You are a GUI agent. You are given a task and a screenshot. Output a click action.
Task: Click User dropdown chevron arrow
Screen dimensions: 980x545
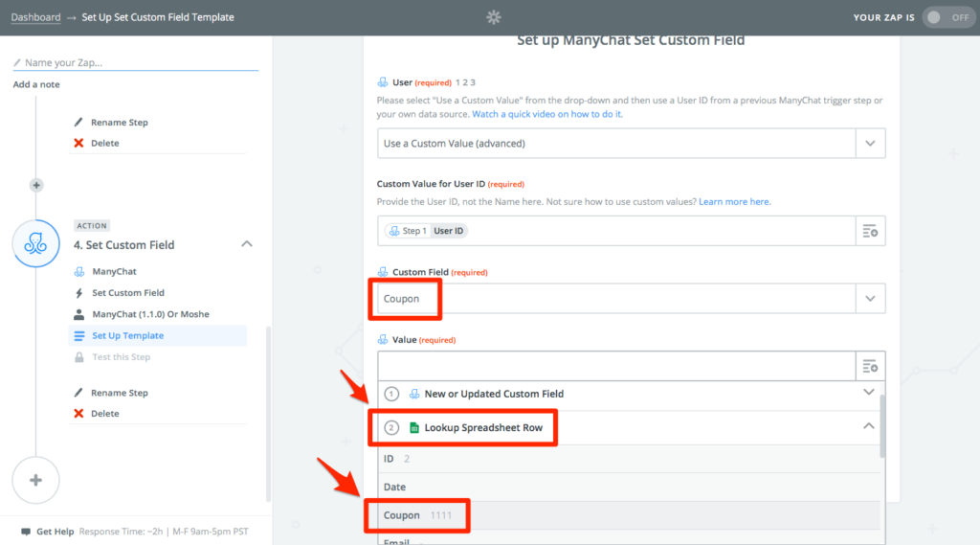870,144
